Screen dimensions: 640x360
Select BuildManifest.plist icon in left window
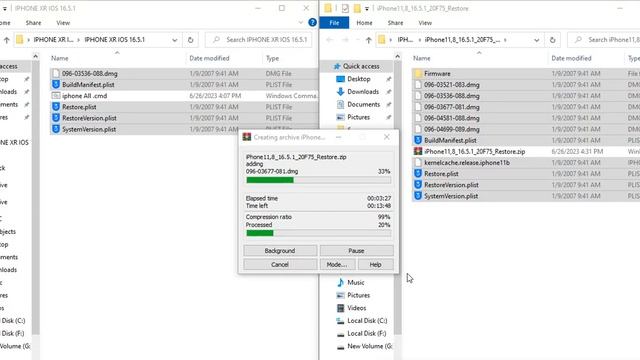click(x=56, y=84)
